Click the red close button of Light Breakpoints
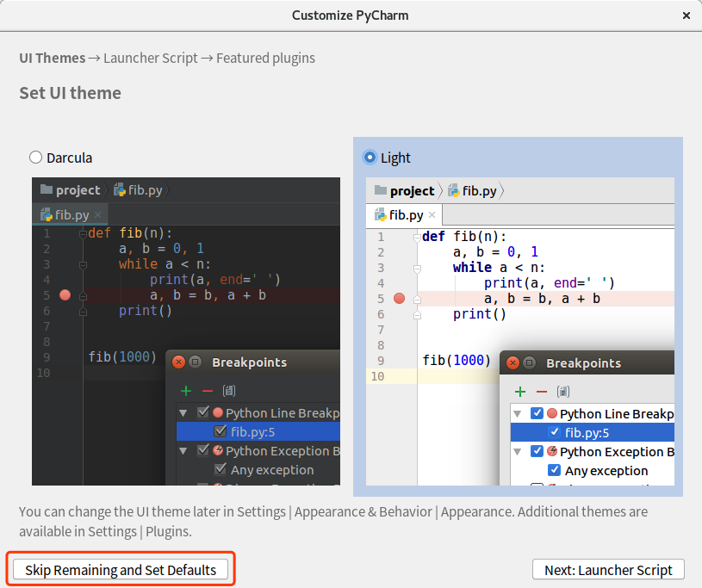702x588 pixels. (513, 363)
